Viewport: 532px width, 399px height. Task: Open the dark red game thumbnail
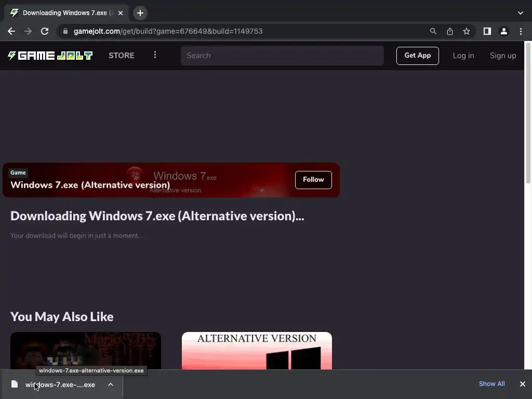[86, 351]
